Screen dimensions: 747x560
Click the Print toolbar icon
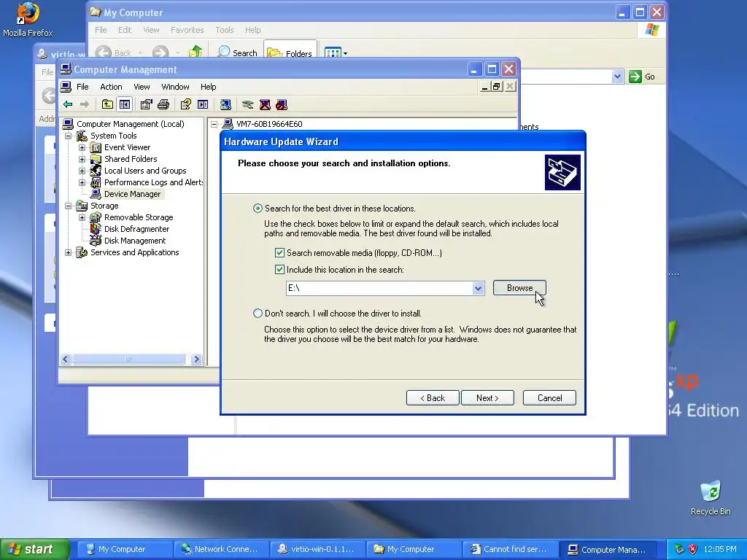[x=163, y=104]
